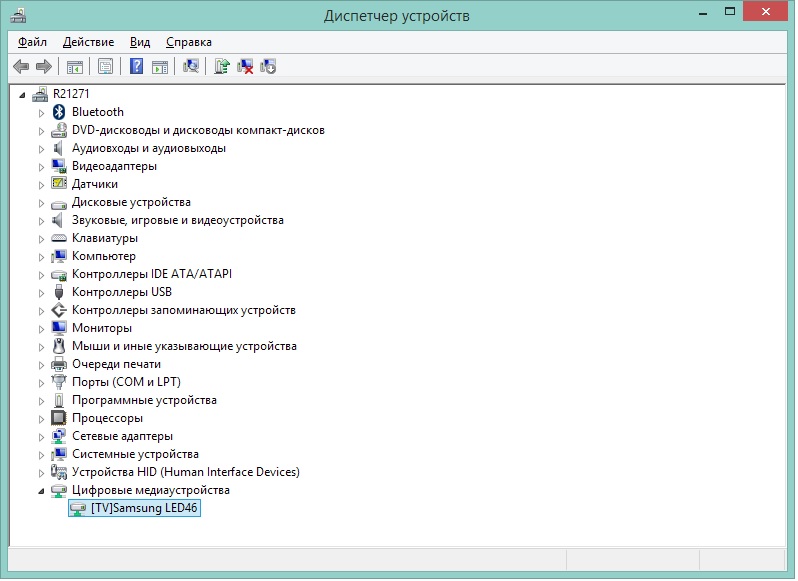The width and height of the screenshot is (798, 581).
Task: Select the Мониторы label
Action: pyautogui.click(x=102, y=328)
